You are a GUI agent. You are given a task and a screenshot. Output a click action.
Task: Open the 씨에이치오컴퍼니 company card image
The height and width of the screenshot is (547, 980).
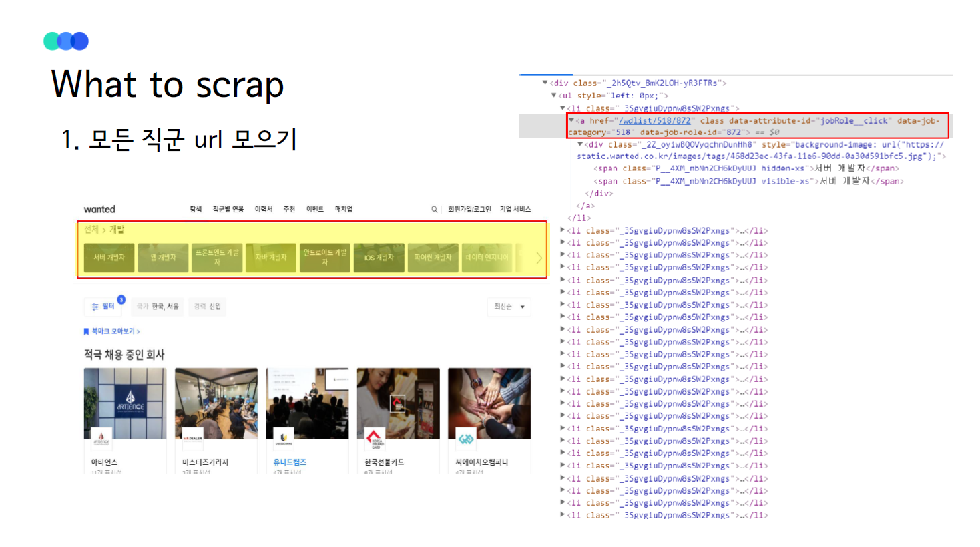(x=489, y=403)
